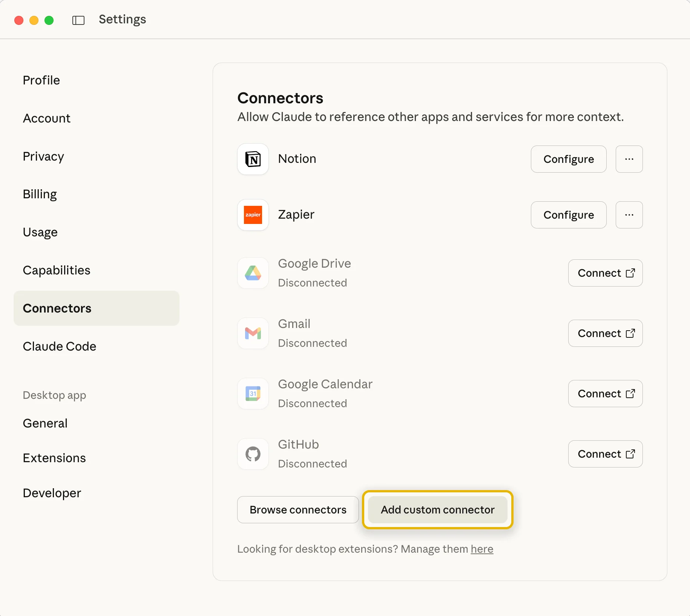Click the Zapier connector icon
Image resolution: width=690 pixels, height=616 pixels.
click(253, 215)
